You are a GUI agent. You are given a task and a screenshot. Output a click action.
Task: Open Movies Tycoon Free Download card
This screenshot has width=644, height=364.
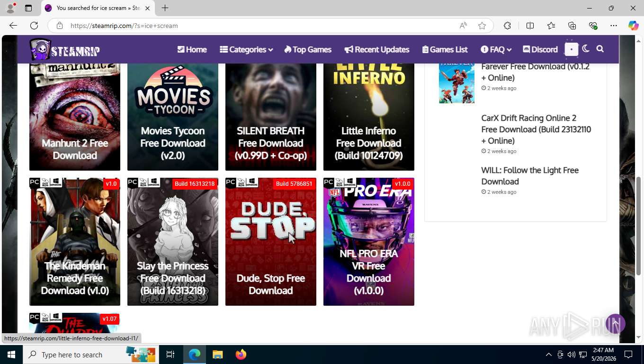[x=173, y=117]
